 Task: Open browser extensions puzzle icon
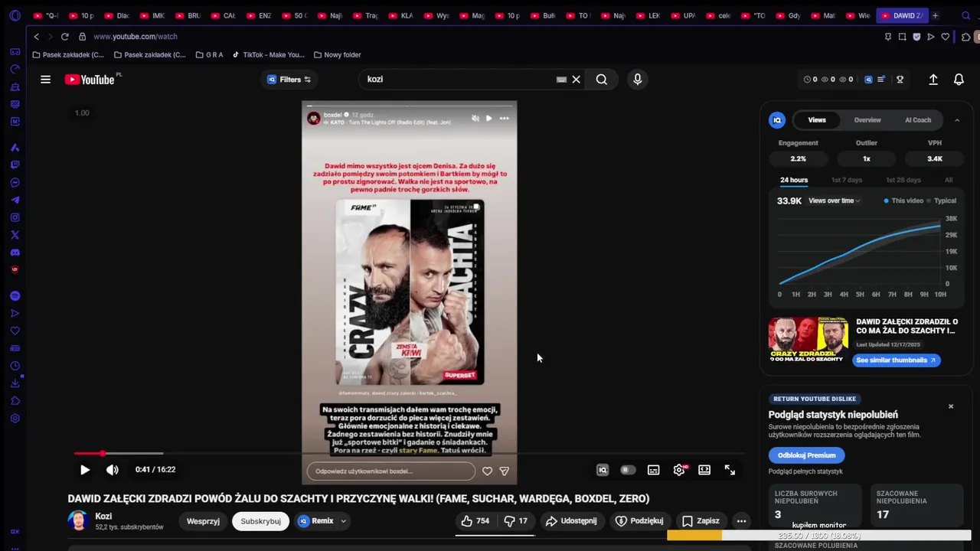[x=965, y=37]
